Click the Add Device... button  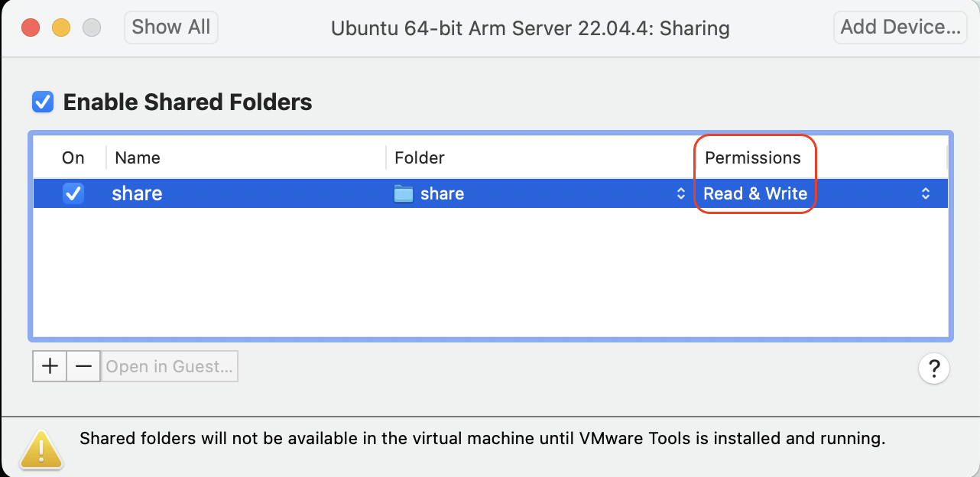point(900,27)
